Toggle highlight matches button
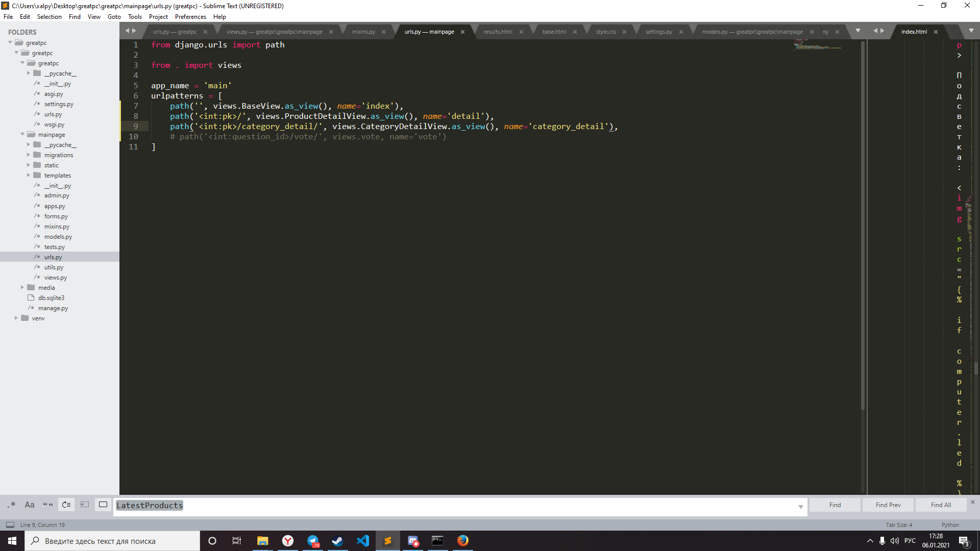This screenshot has width=980, height=551. tap(103, 505)
